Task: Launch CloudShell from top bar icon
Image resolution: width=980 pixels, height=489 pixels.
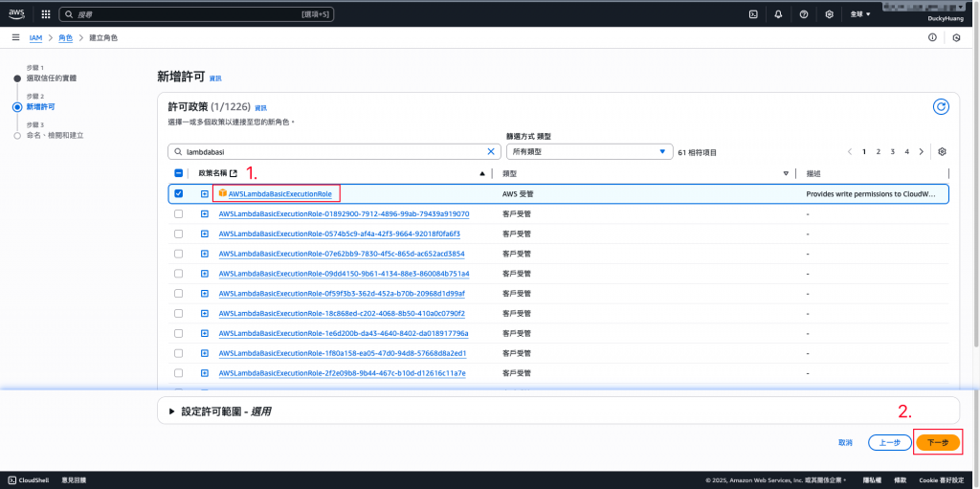Action: (x=754, y=13)
